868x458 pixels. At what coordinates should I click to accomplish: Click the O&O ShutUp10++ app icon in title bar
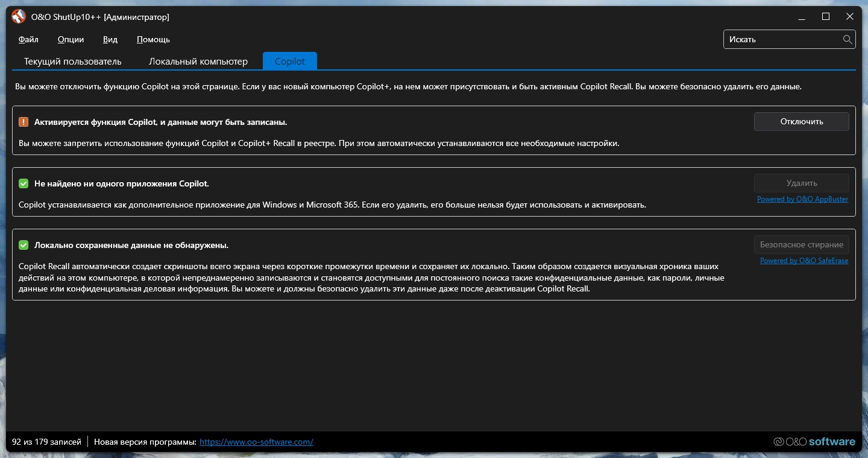[19, 17]
